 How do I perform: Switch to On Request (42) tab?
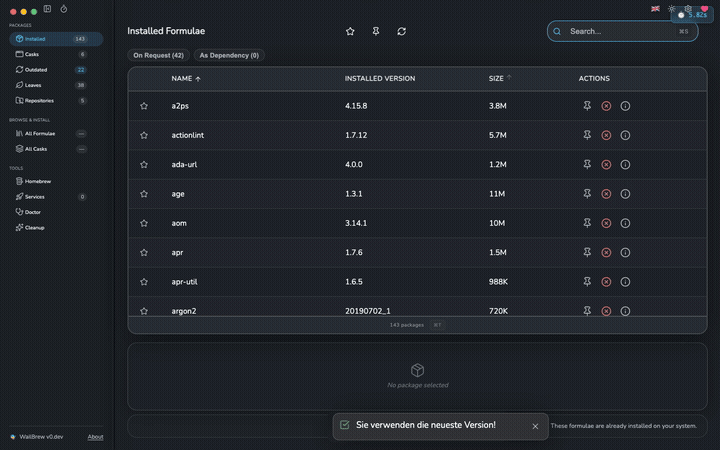pyautogui.click(x=158, y=55)
